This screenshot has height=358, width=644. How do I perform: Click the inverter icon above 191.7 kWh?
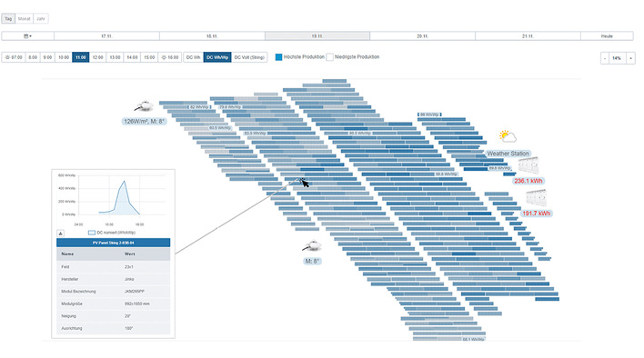click(536, 198)
